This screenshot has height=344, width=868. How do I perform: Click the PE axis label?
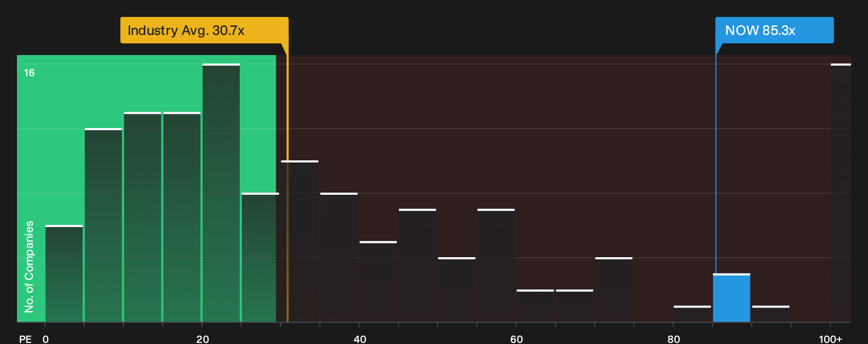point(25,339)
